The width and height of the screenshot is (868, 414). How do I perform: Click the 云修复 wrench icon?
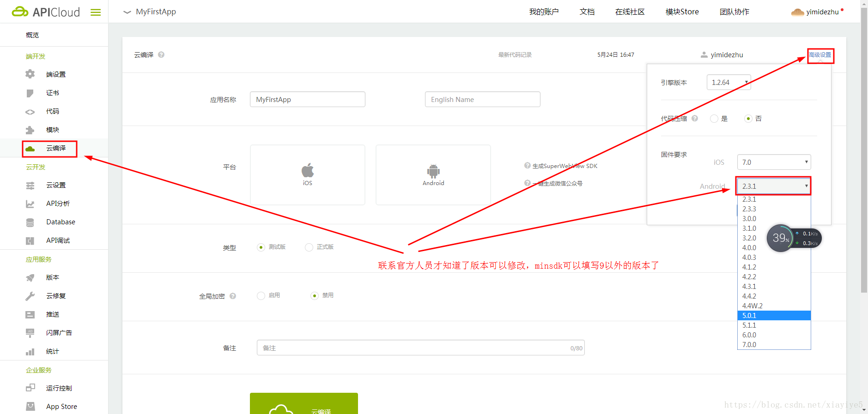pyautogui.click(x=30, y=296)
